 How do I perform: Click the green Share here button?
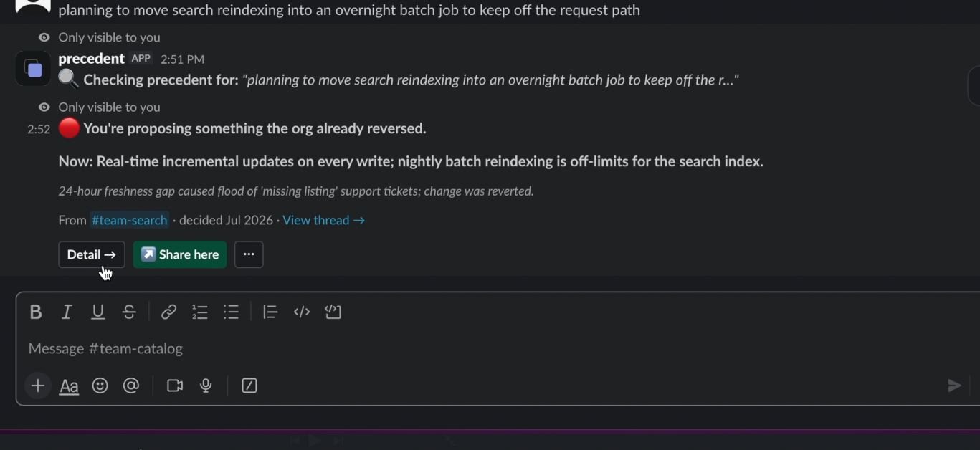180,254
